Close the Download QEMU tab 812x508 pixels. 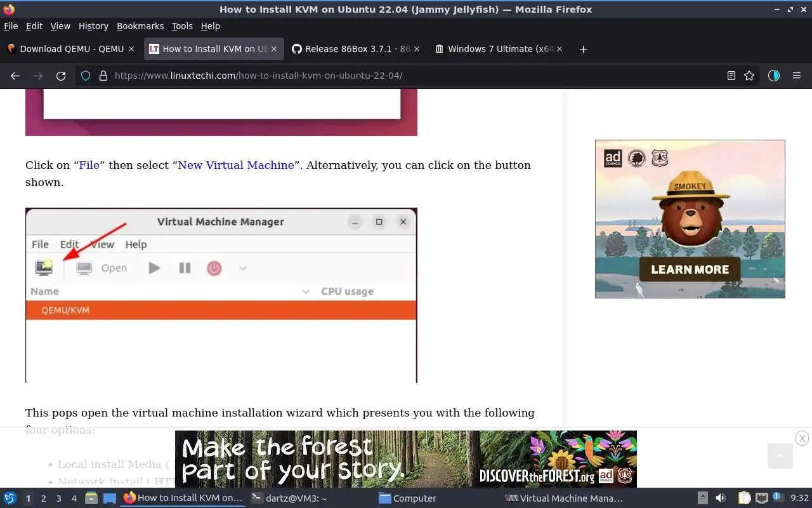coord(131,49)
